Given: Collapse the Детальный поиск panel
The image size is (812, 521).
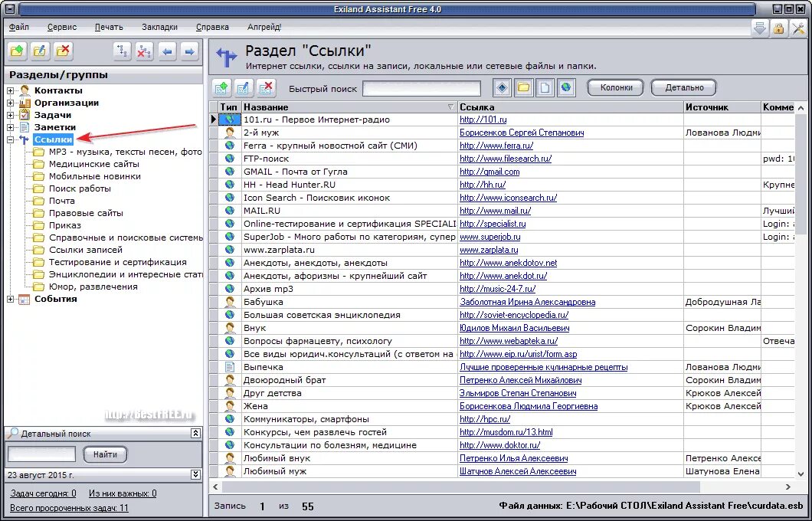Looking at the screenshot, I should [x=195, y=434].
